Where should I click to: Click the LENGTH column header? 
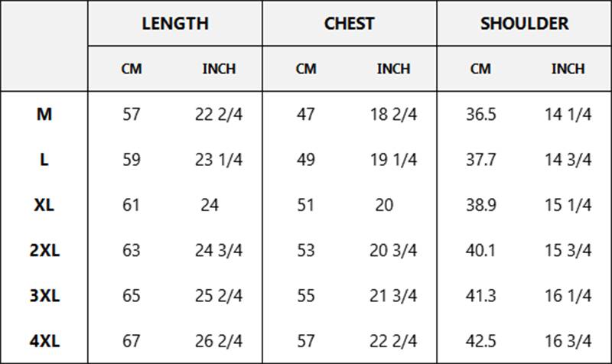pyautogui.click(x=175, y=24)
